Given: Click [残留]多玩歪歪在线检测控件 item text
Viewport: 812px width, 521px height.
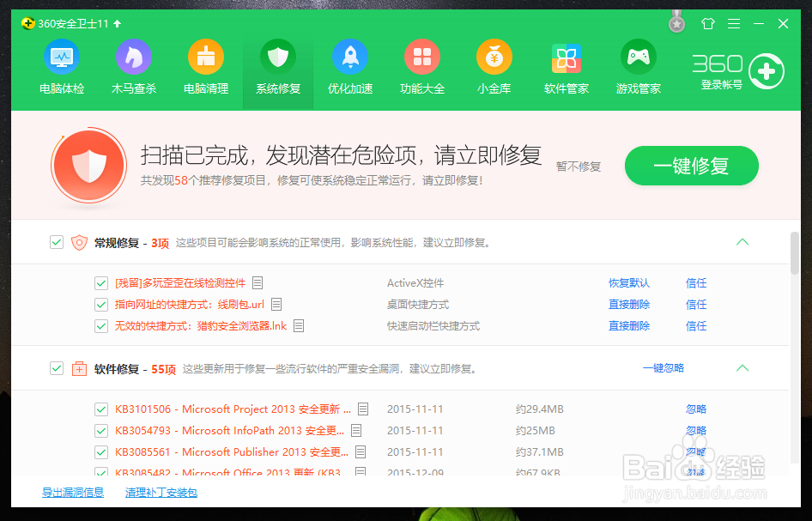Looking at the screenshot, I should pos(180,283).
